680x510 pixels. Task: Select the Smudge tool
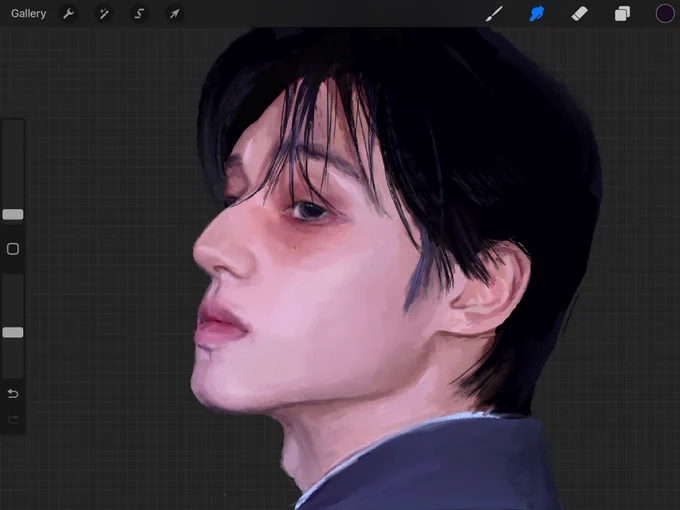pos(537,13)
